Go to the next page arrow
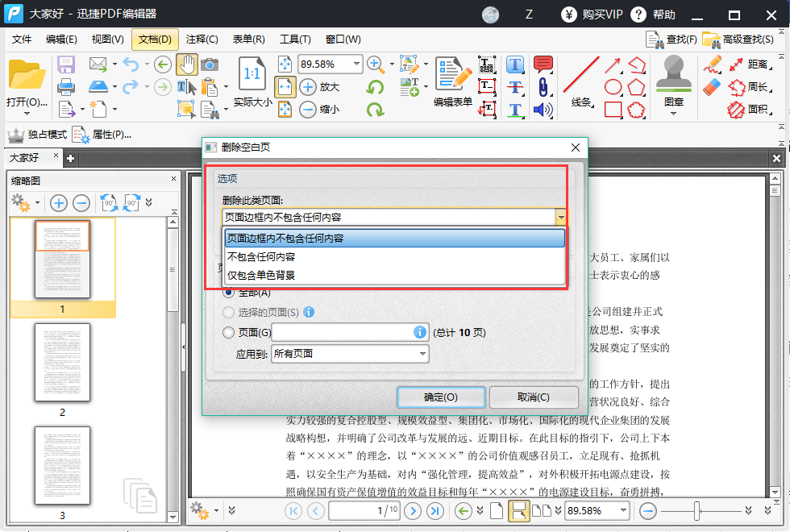The width and height of the screenshot is (790, 532). 413,511
